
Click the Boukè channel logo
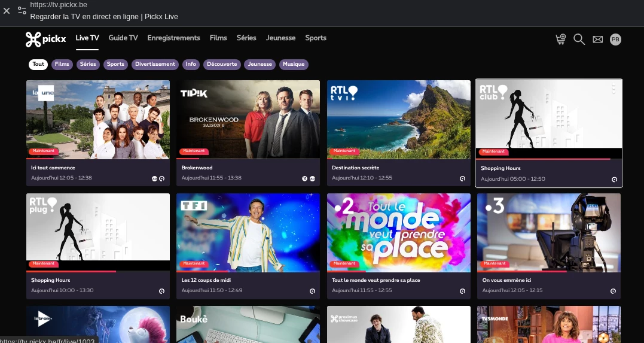coord(194,319)
